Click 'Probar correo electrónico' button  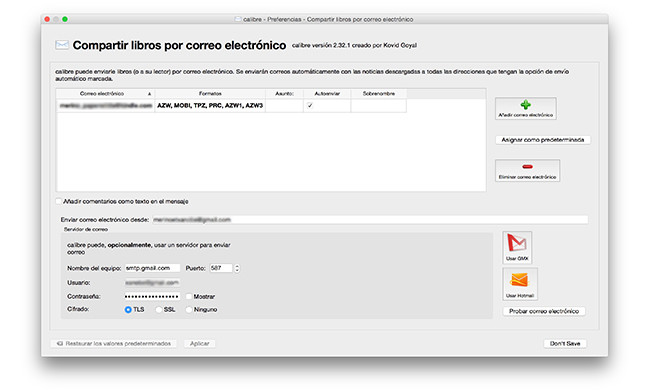(x=544, y=311)
